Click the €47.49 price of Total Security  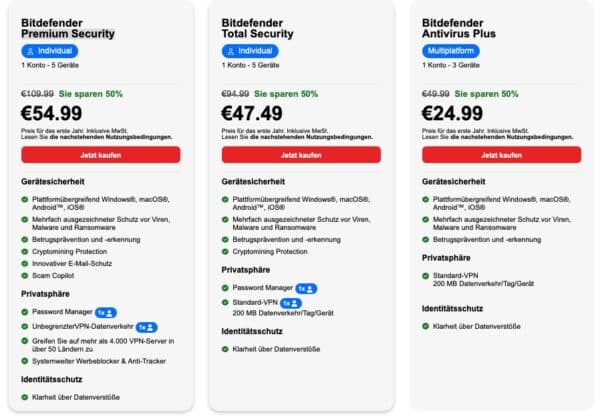[252, 113]
